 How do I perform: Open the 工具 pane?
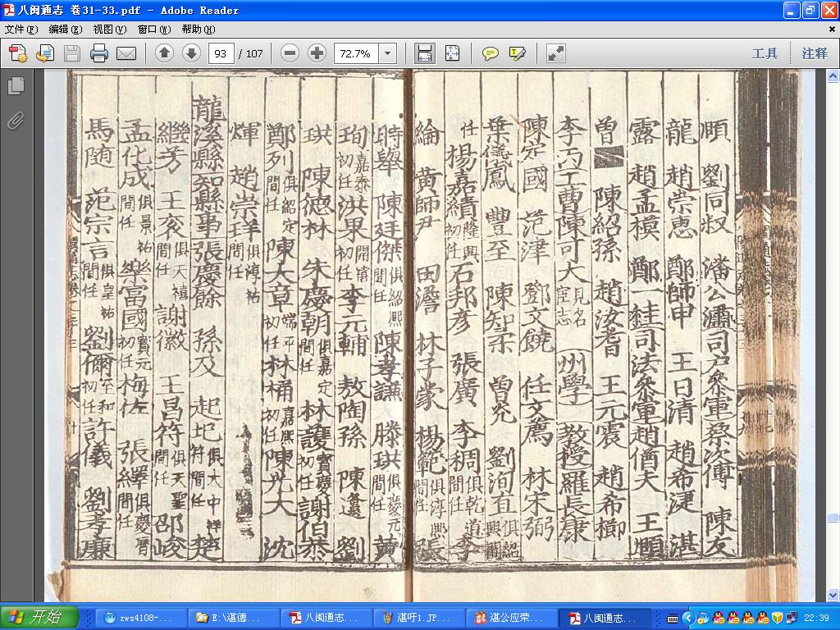765,53
